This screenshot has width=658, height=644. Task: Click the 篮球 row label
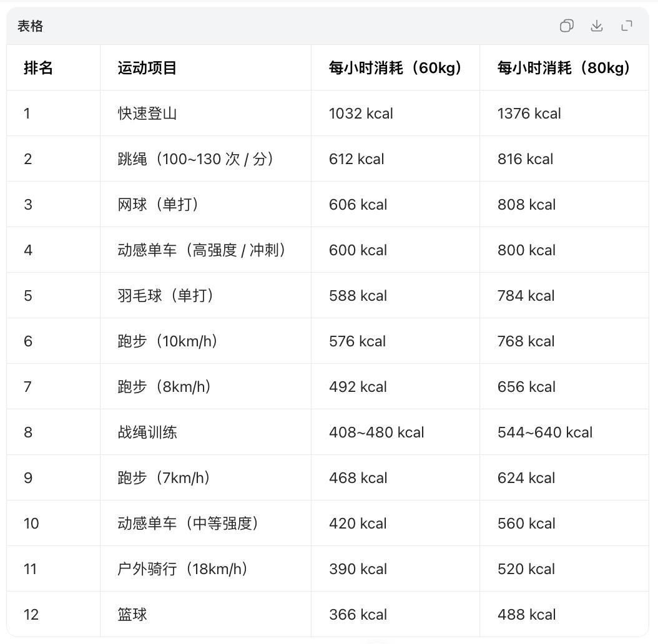point(132,615)
